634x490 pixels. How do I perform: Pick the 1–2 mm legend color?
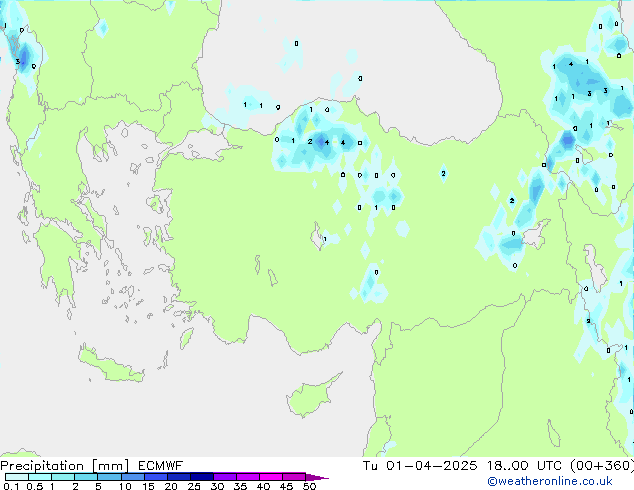click(63, 477)
